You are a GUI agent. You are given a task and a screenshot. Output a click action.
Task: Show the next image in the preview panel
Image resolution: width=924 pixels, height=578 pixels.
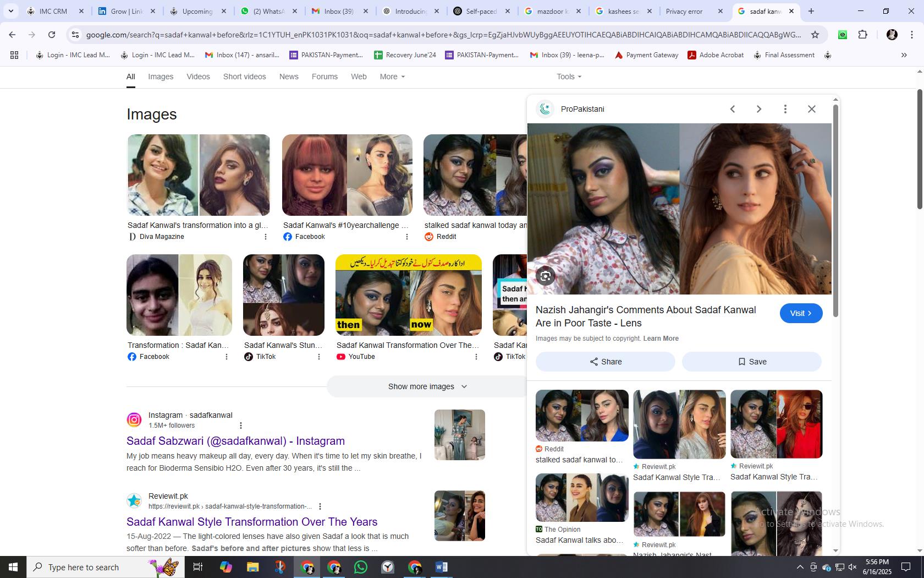tap(759, 109)
